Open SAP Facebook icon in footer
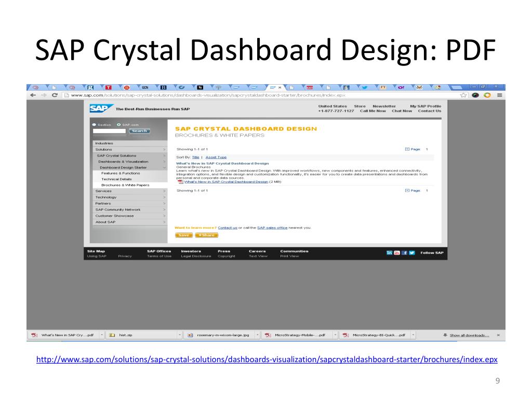The height and width of the screenshot is (399, 532). [x=404, y=253]
